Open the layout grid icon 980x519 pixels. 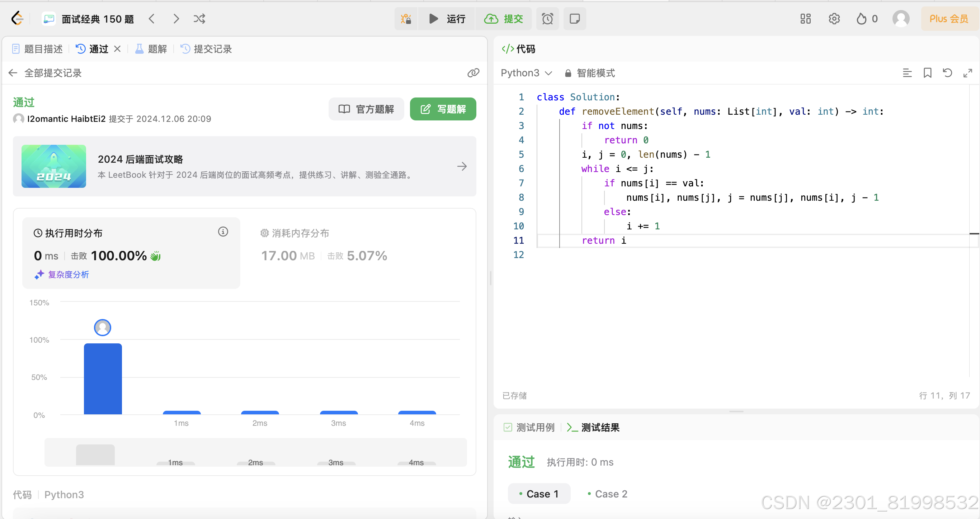point(805,19)
